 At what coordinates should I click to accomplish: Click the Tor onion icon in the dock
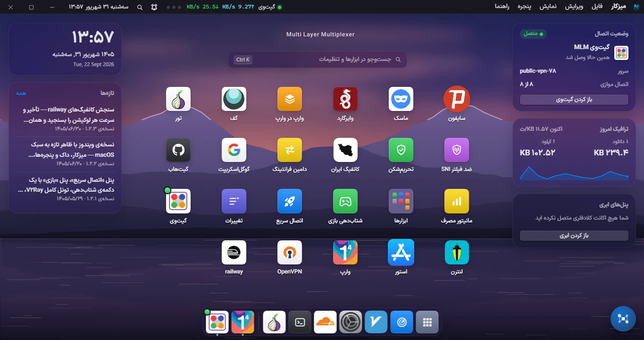point(274,322)
